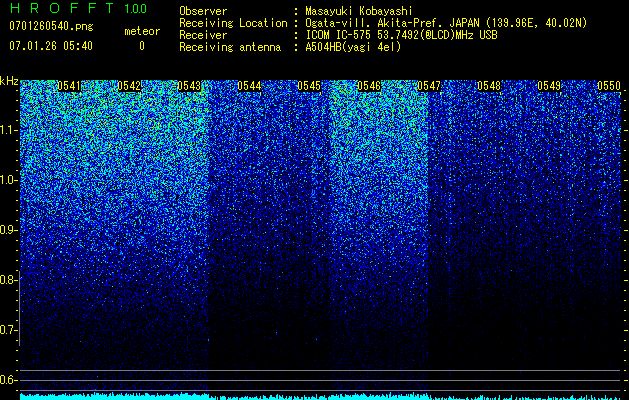Screen dimensions: 629x400
Task: Click the 0544 time marker
Action: click(249, 86)
